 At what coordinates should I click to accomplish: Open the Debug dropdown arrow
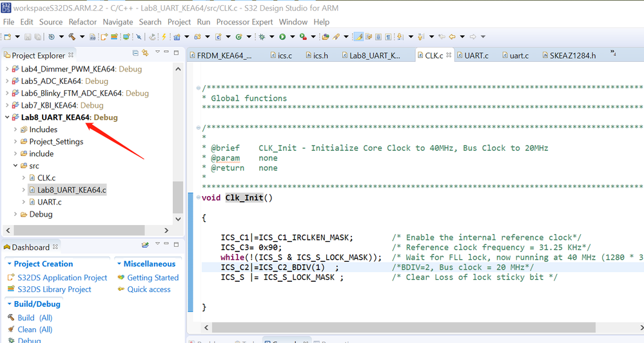click(272, 37)
